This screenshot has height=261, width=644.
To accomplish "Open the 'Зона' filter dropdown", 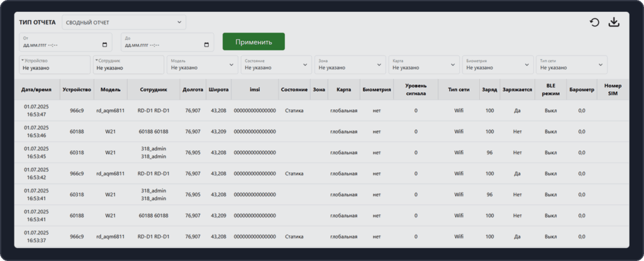I will pos(350,64).
